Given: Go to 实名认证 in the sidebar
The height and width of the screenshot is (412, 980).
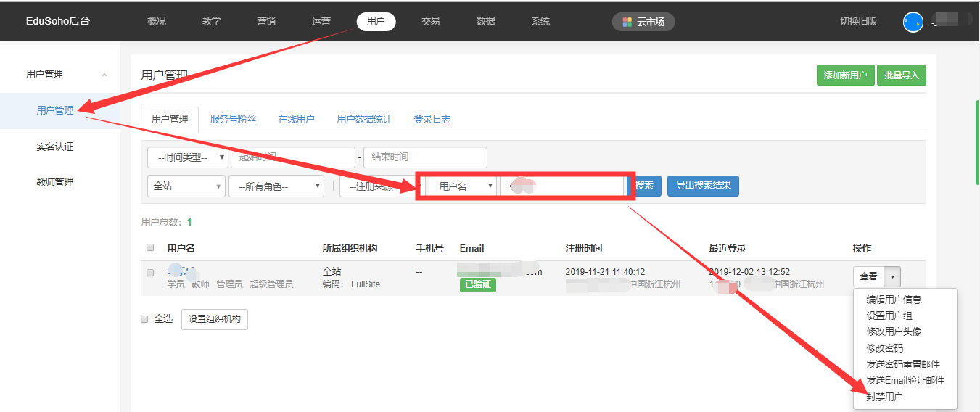Looking at the screenshot, I should tap(55, 147).
